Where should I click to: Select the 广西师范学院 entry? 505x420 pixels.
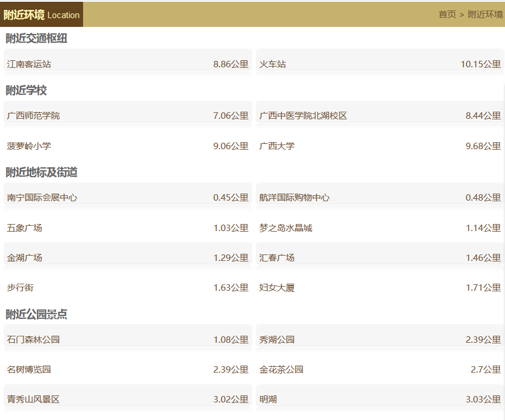[x=33, y=116]
